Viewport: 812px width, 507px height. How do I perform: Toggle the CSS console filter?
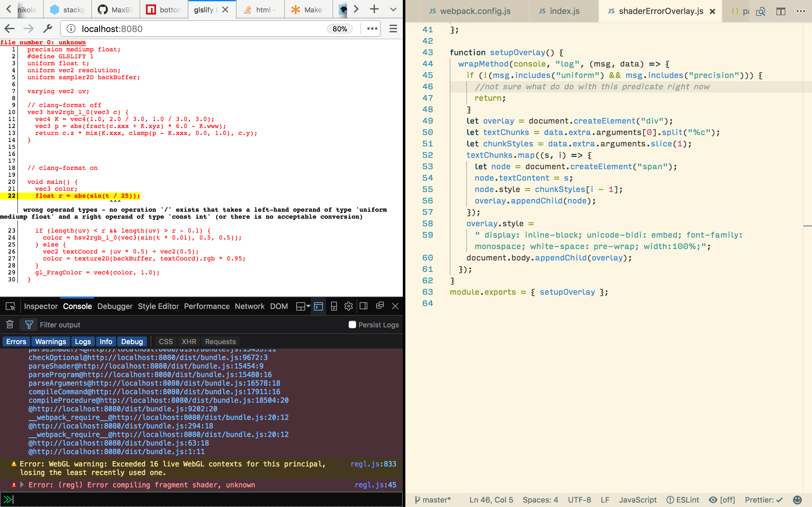[x=166, y=341]
